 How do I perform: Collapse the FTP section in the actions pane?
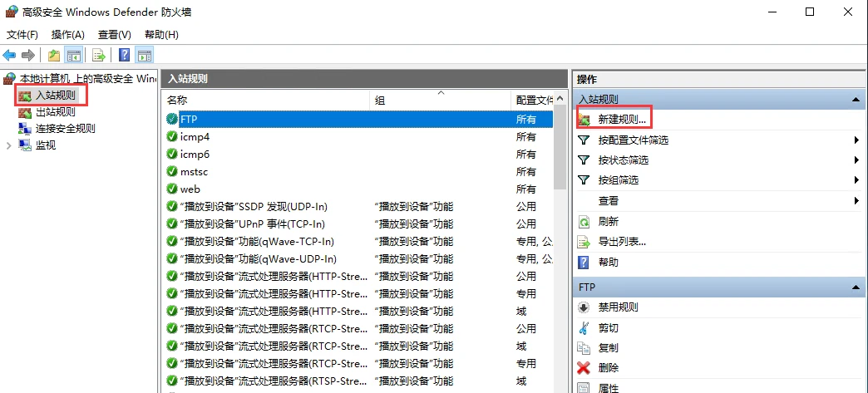856,287
